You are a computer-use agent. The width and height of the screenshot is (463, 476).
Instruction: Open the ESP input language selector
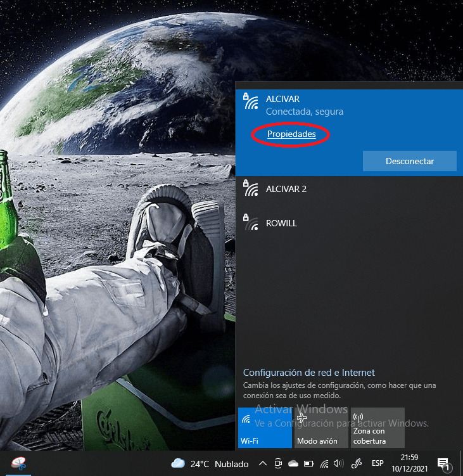click(x=377, y=464)
